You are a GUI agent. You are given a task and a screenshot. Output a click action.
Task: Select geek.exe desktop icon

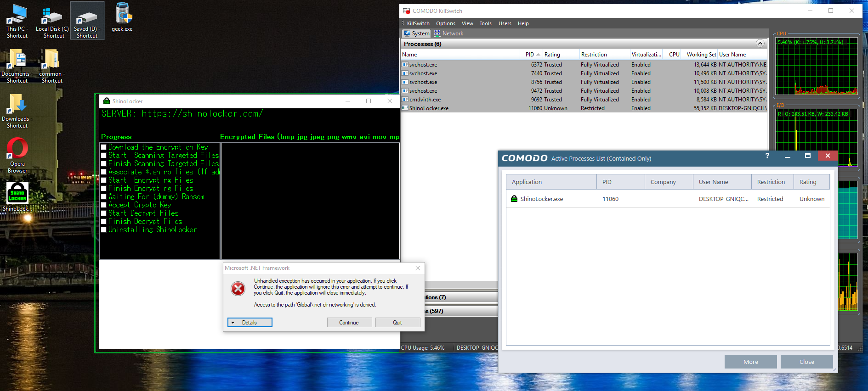122,17
